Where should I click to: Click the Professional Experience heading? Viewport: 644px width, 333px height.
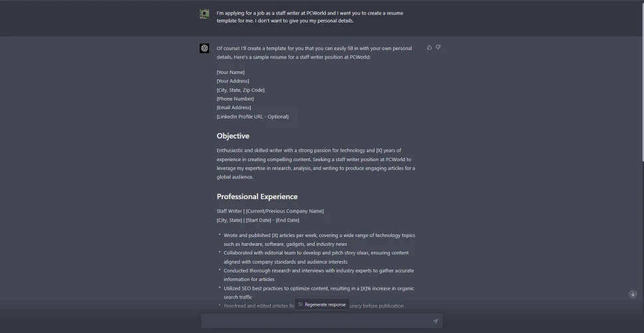(257, 196)
